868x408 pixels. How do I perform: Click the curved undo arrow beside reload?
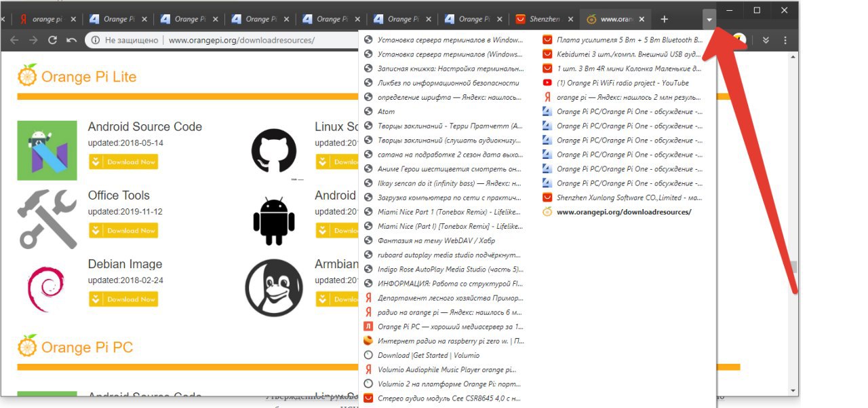(71, 41)
